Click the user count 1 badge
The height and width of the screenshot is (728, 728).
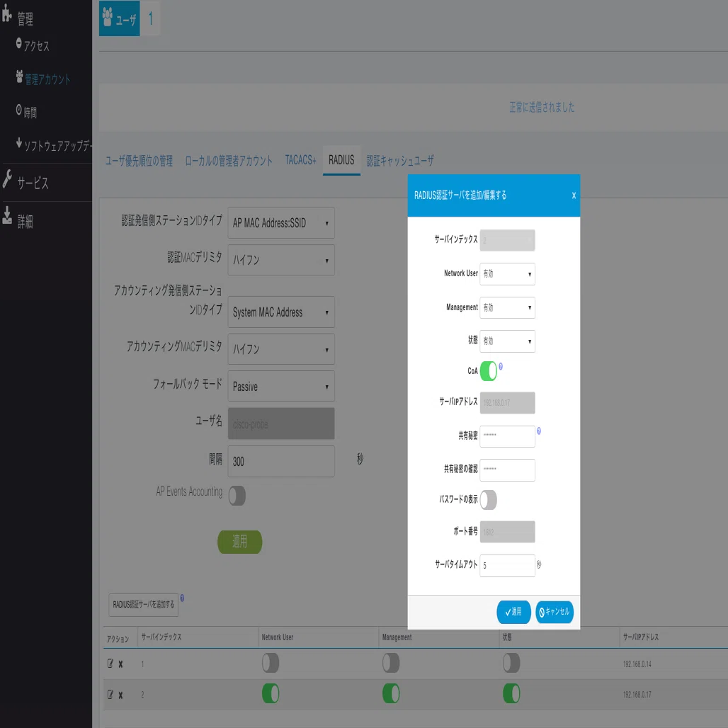coord(150,18)
